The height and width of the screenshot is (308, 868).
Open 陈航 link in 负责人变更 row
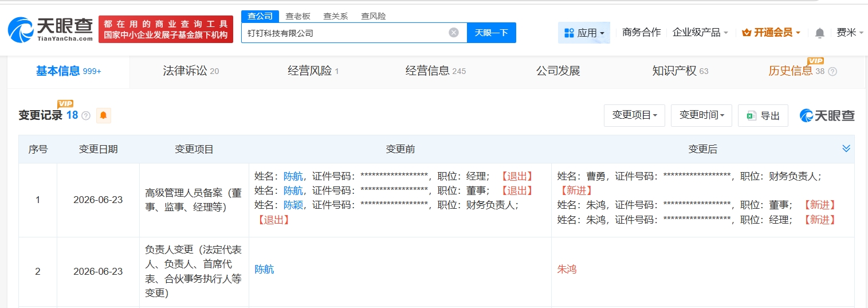point(264,269)
